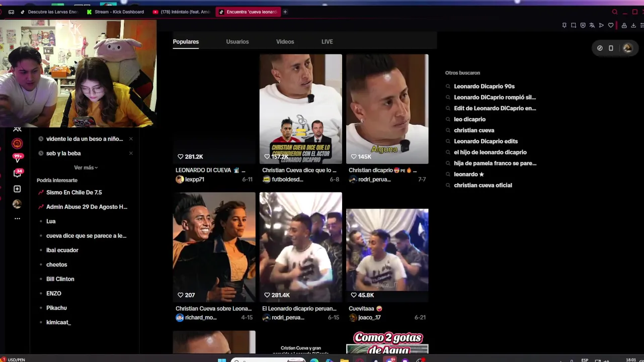This screenshot has height=362, width=644.
Task: Open 'El Leonardo dicaprio peruan...' video thumbnail
Action: (x=301, y=247)
